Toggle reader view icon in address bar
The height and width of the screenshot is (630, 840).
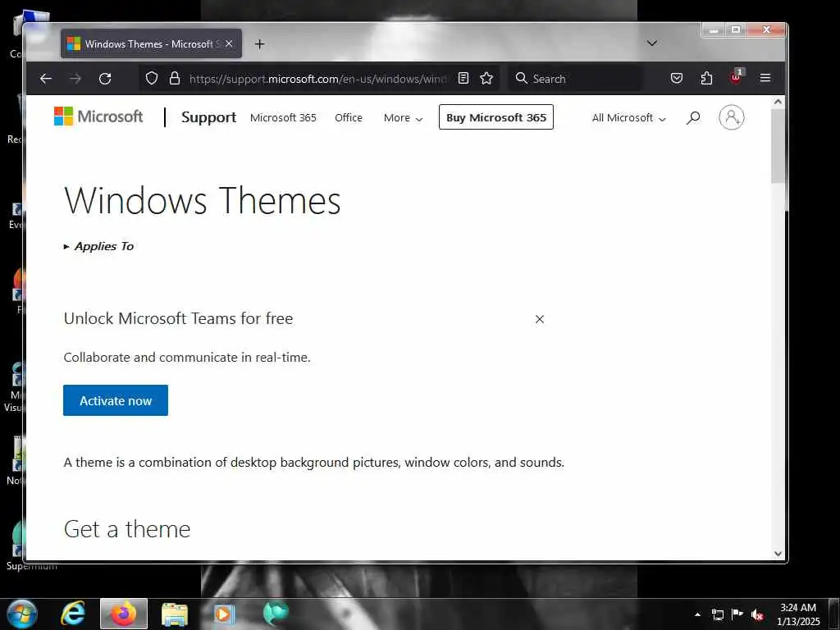[x=463, y=79]
